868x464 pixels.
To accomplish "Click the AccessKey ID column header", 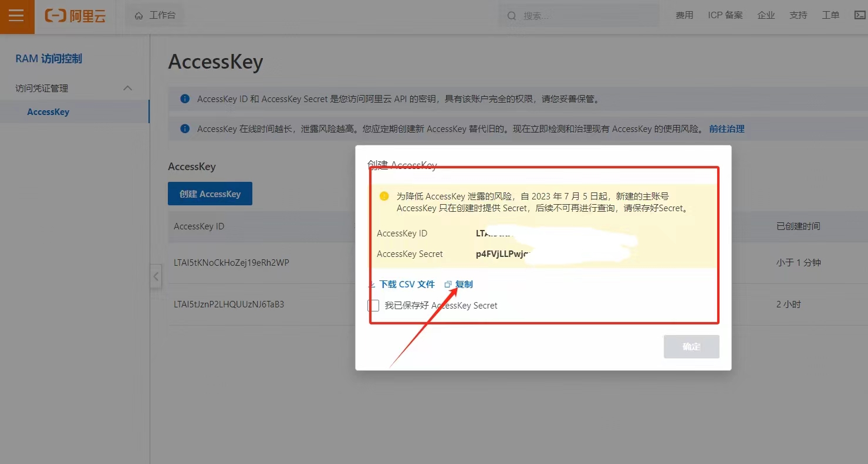I will pos(199,226).
